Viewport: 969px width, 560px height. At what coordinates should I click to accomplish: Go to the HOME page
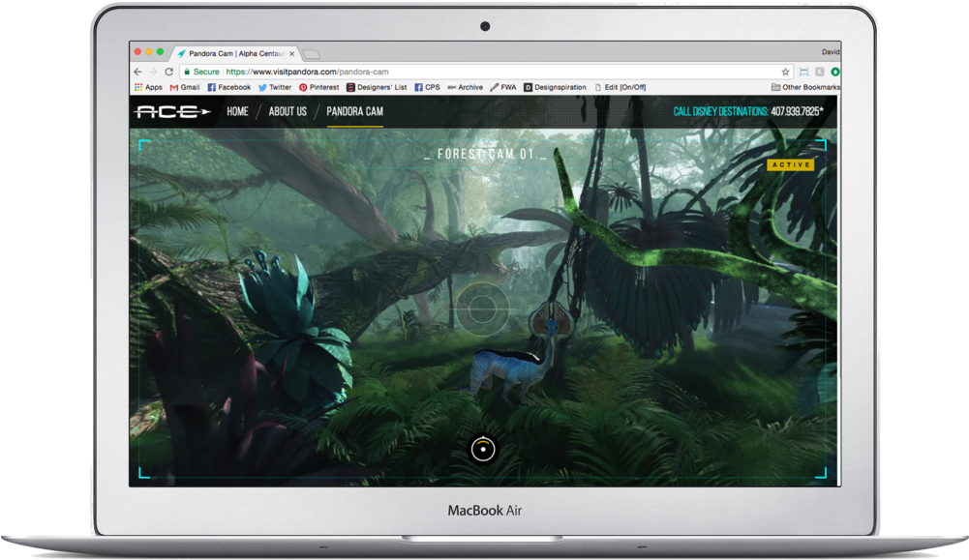click(237, 111)
